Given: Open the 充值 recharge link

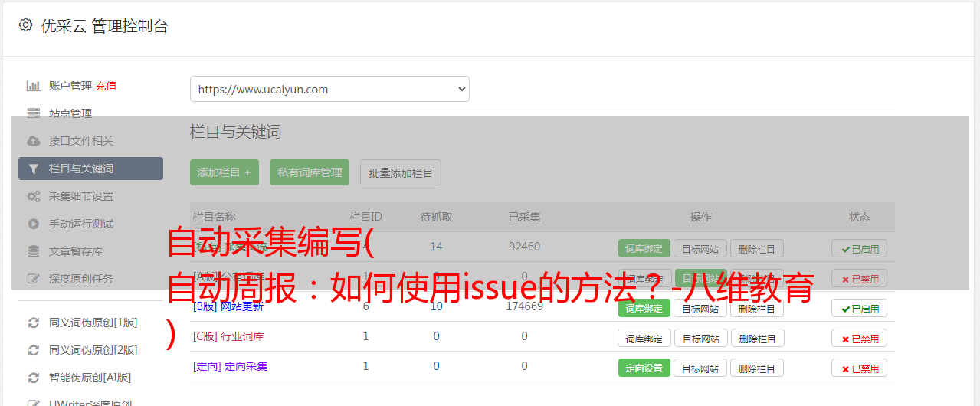Looking at the screenshot, I should click(107, 86).
